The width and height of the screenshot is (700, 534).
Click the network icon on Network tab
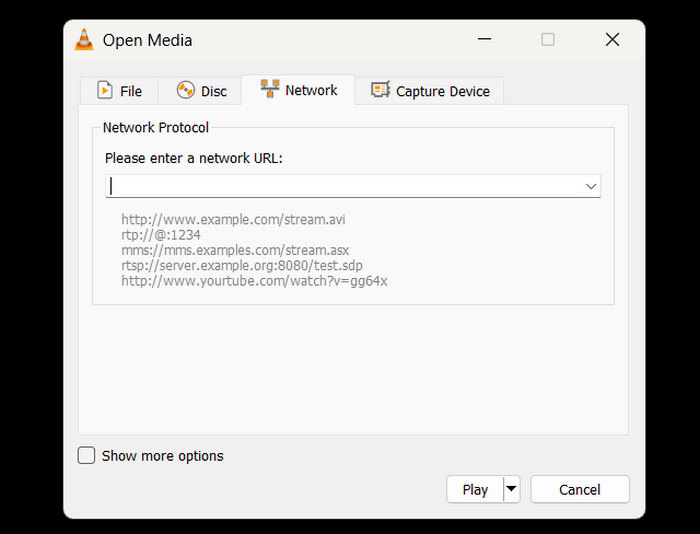click(269, 89)
